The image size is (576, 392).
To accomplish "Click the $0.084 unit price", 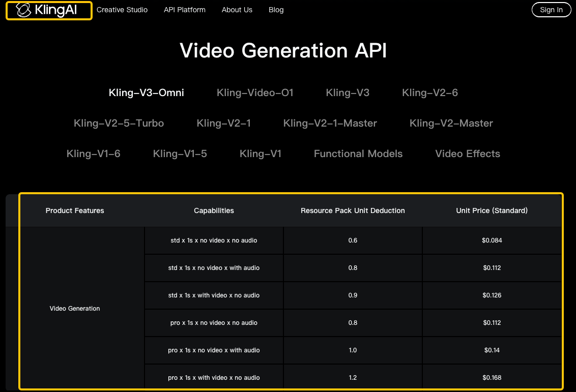I will click(x=492, y=240).
